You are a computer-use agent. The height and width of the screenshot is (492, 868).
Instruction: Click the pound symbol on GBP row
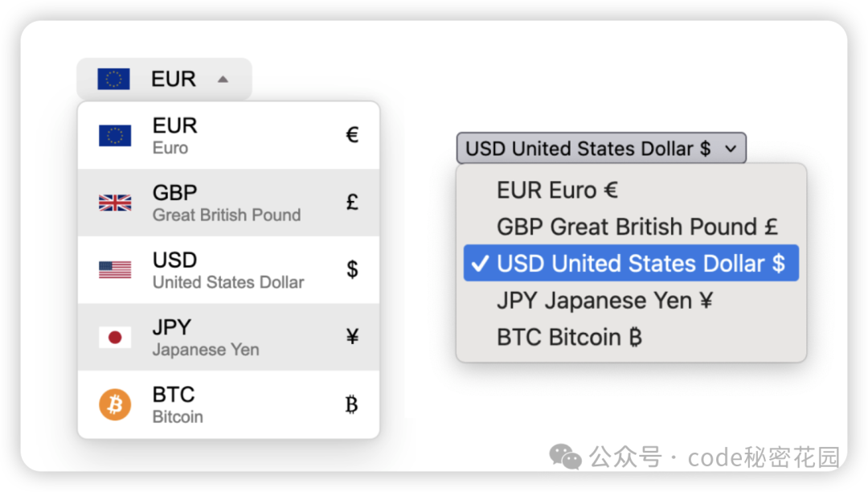click(352, 203)
